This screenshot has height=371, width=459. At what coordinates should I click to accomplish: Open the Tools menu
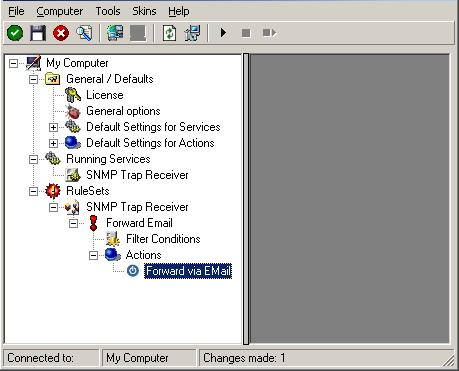click(108, 11)
